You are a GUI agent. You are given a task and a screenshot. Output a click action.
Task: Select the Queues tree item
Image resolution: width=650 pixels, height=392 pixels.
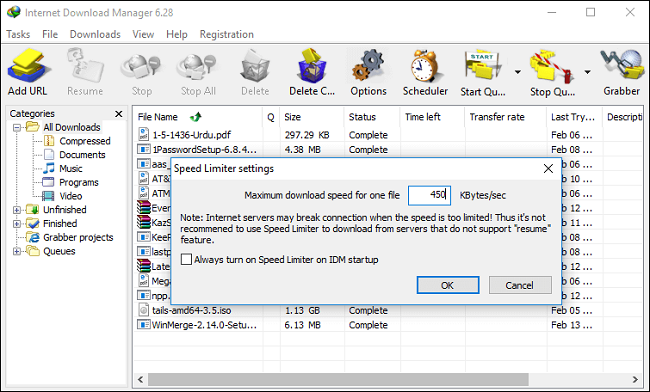59,251
